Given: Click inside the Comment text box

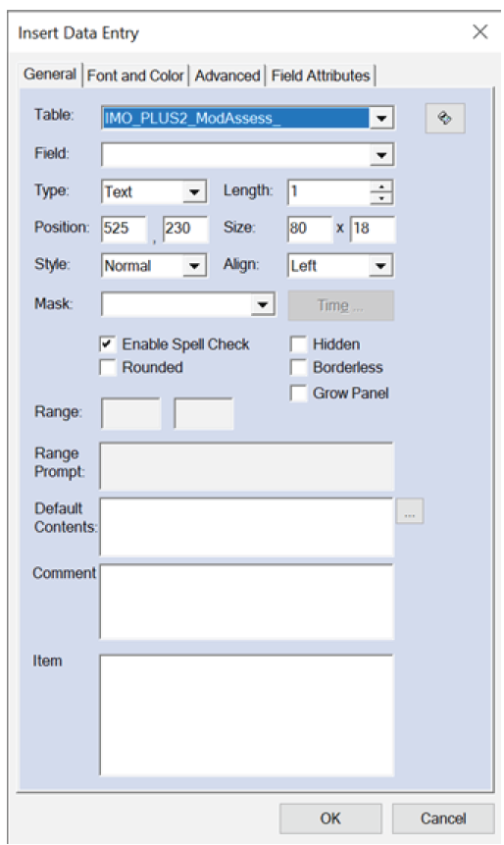Looking at the screenshot, I should coord(247,602).
